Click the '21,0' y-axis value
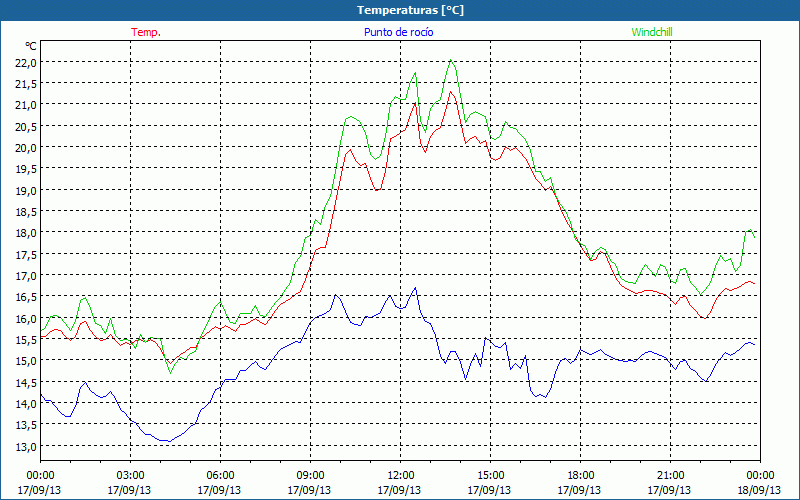Screen dimensions: 800x500 coord(26,105)
